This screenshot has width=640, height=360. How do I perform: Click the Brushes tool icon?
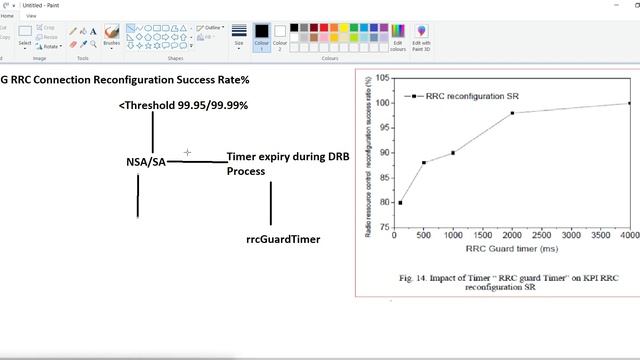pos(111,31)
